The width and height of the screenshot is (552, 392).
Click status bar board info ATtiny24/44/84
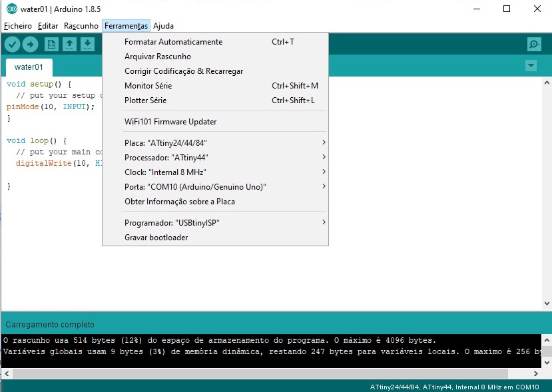click(x=454, y=387)
